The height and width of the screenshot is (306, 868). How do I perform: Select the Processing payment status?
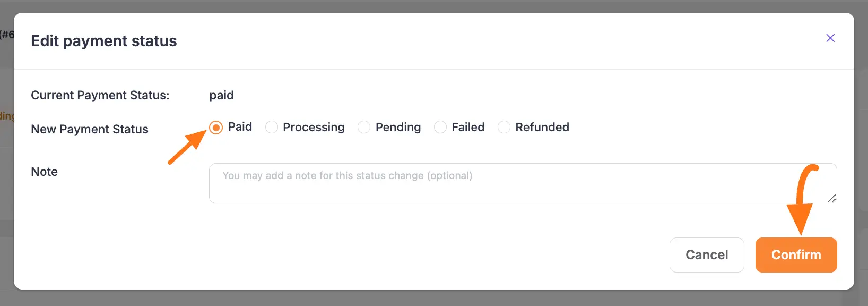271,127
